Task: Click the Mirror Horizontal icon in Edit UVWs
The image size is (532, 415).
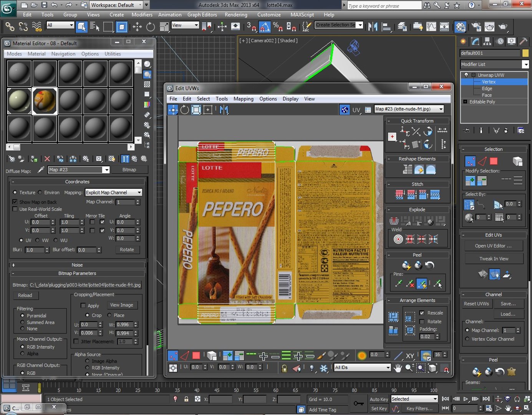Action: pos(224,110)
